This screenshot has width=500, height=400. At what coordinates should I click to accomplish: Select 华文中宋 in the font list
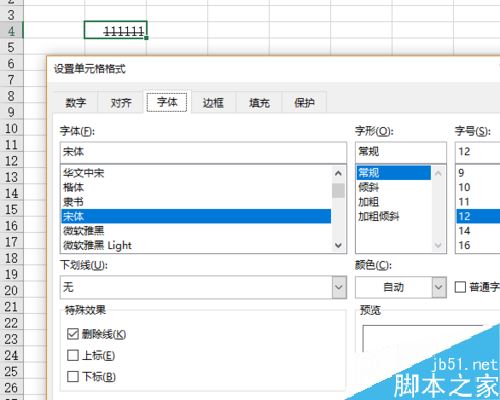tap(196, 173)
